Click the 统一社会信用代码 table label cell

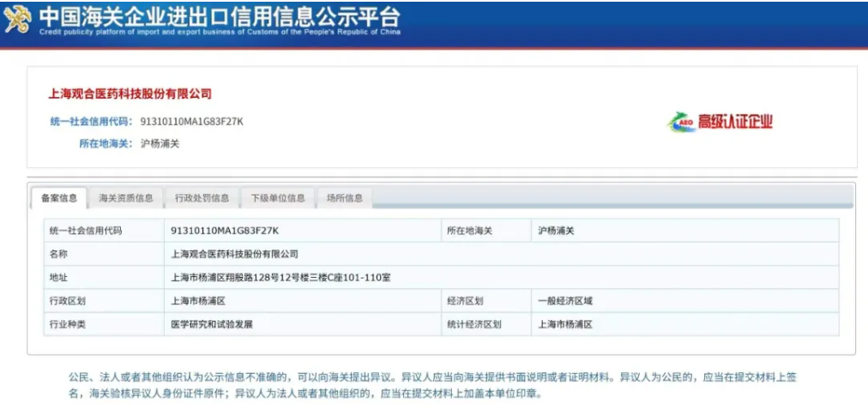click(104, 231)
